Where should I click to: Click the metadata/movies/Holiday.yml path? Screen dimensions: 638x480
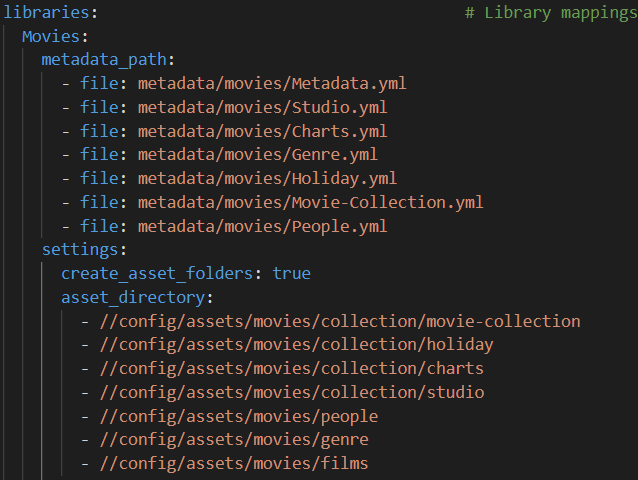(x=267, y=179)
